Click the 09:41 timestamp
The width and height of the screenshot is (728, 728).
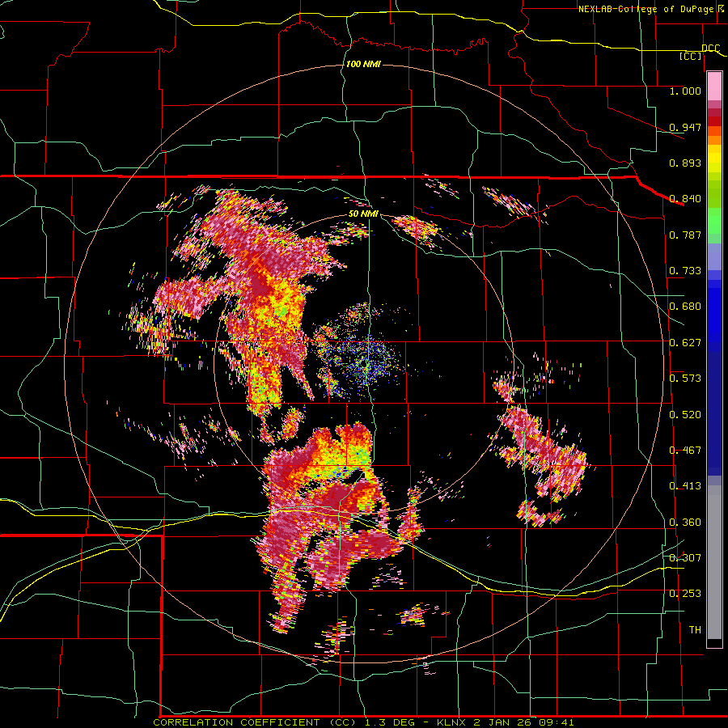tap(557, 722)
